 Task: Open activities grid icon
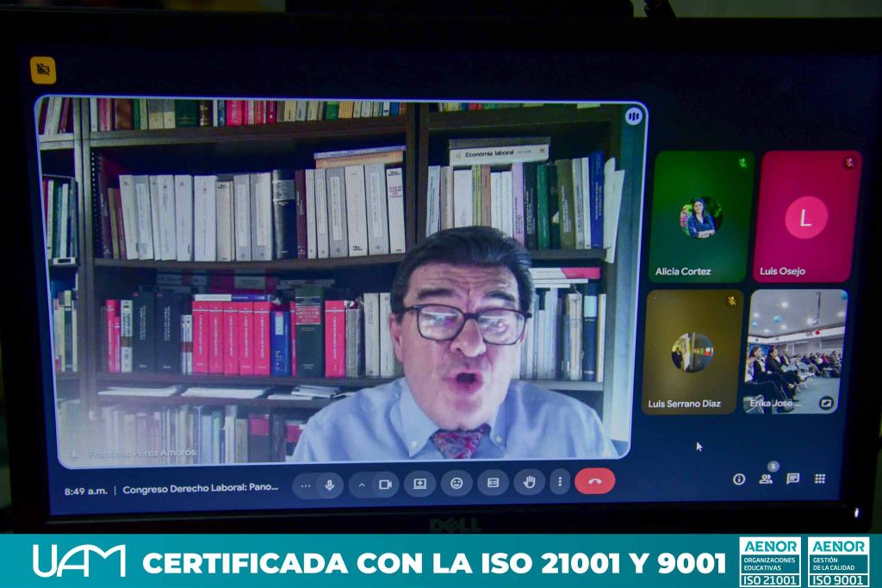pos(820,479)
